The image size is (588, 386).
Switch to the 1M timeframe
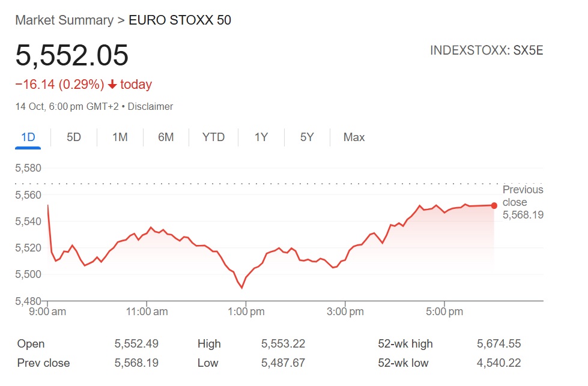coord(120,137)
